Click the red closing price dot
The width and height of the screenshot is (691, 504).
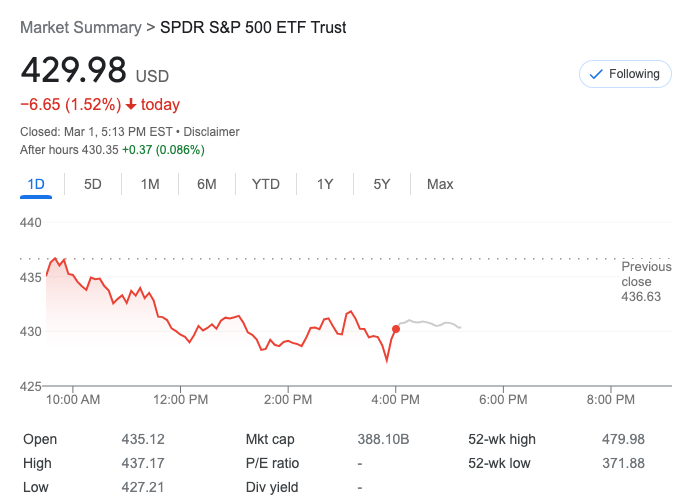click(396, 328)
